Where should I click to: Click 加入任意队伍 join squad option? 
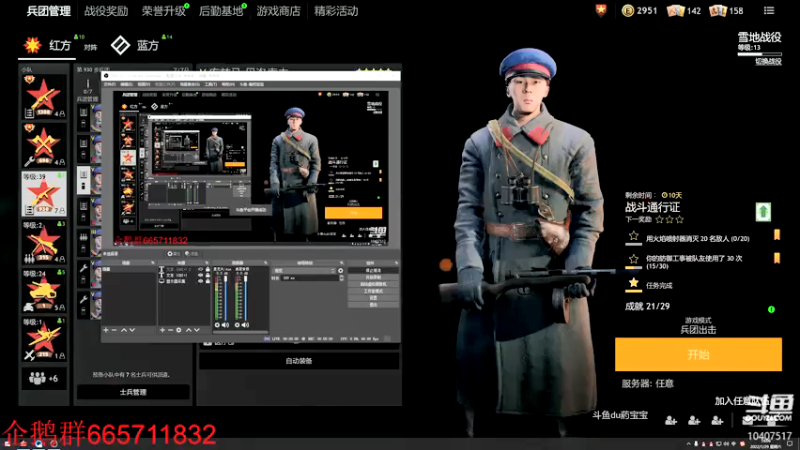(x=742, y=401)
